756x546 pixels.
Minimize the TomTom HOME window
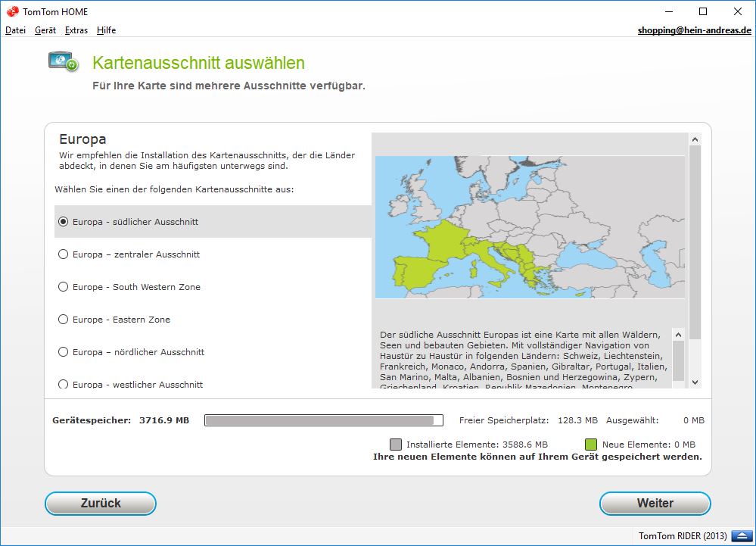tap(668, 11)
